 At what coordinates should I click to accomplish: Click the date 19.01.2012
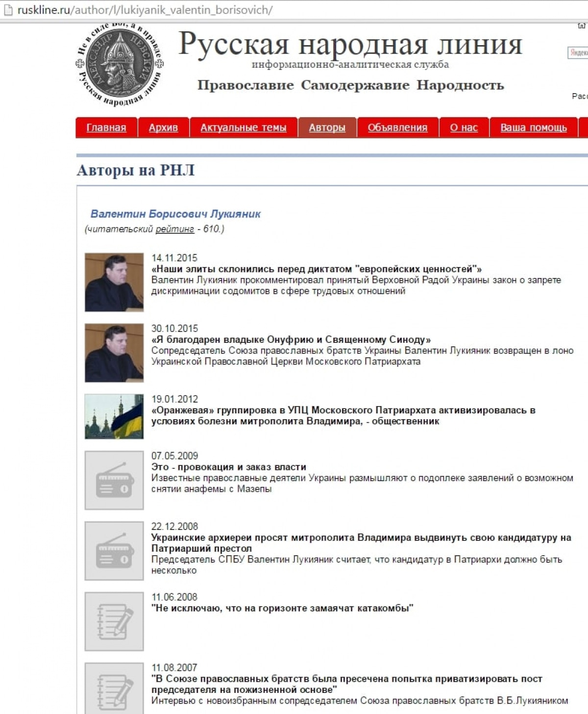click(174, 399)
